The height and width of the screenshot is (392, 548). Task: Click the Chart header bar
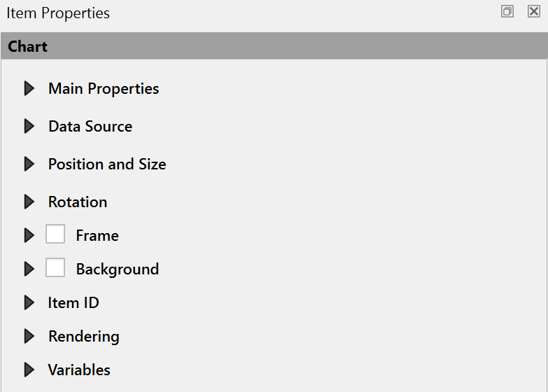pos(274,47)
